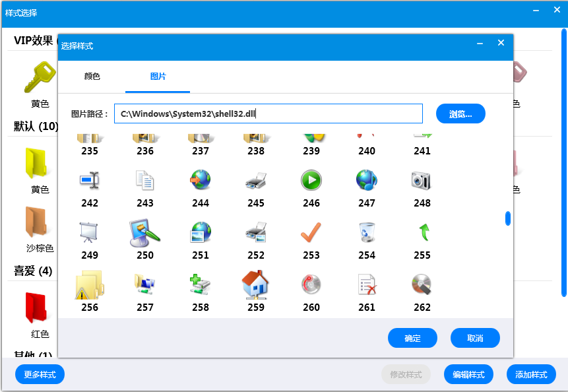Confirm selection with the 确定 button
The image size is (568, 392).
(x=412, y=338)
